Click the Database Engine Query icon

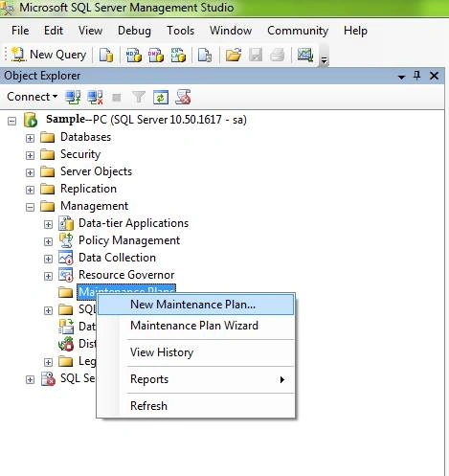tap(106, 55)
